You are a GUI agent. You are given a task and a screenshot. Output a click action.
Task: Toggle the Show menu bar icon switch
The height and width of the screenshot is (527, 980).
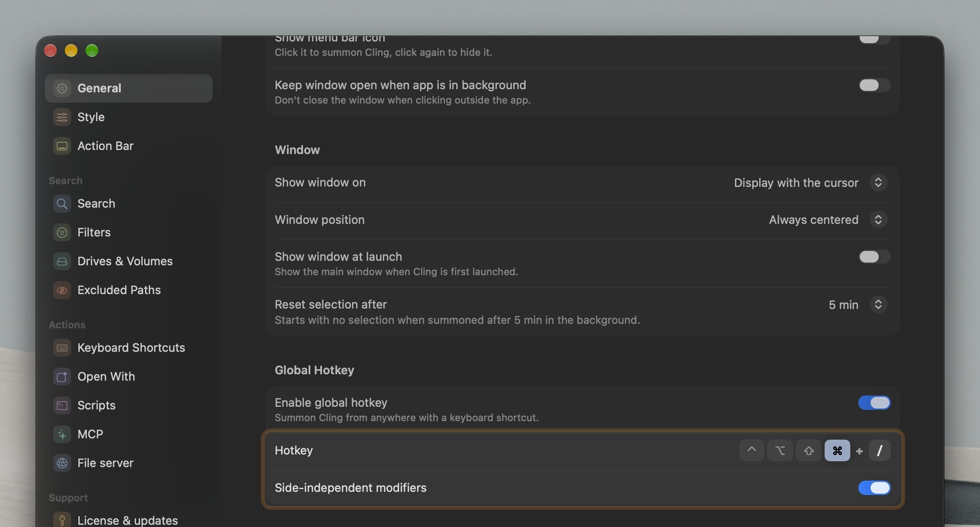point(874,40)
